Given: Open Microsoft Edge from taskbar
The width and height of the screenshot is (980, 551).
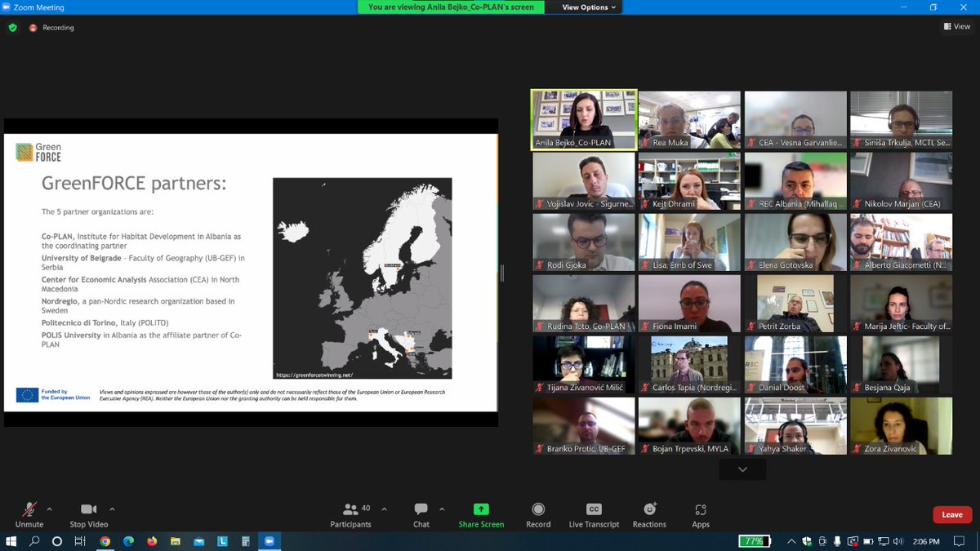Looking at the screenshot, I should pos(128,540).
